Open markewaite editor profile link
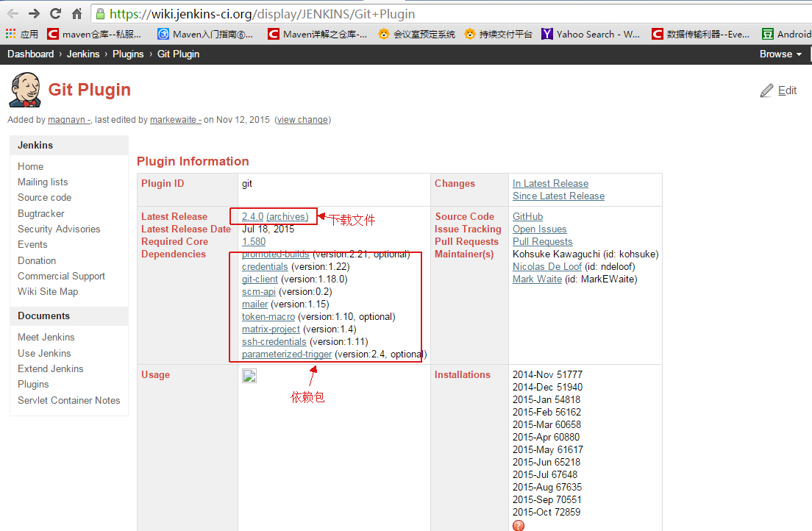This screenshot has height=531, width=812. click(176, 120)
